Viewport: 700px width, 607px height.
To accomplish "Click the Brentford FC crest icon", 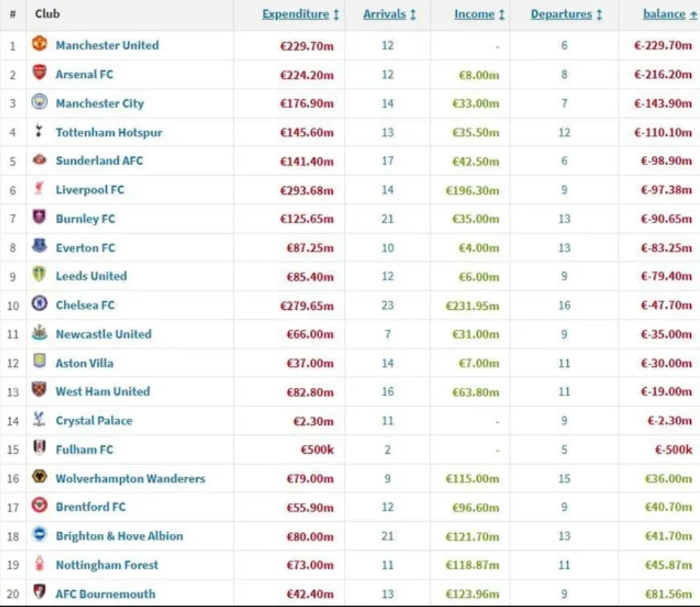I will pyautogui.click(x=39, y=506).
